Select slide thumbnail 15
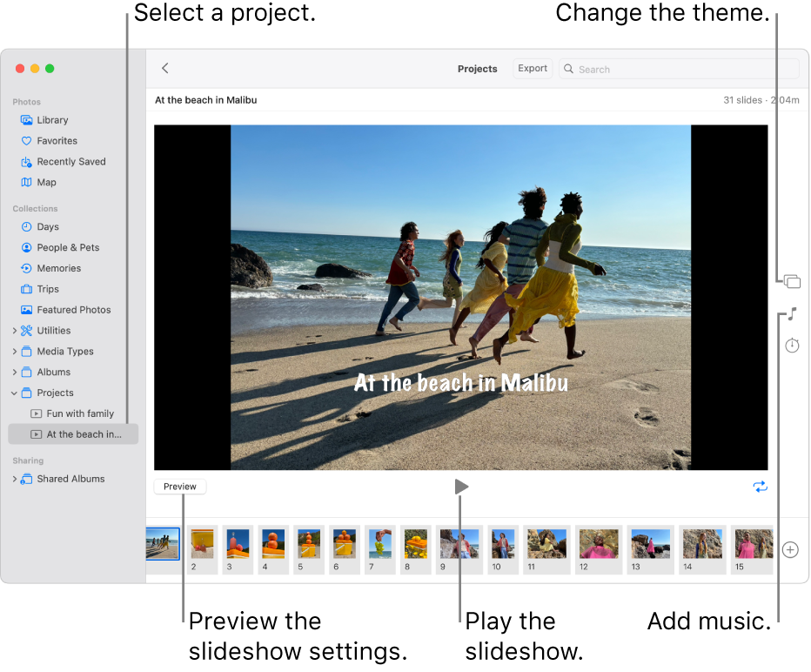This screenshot has height=672, width=811. (x=753, y=549)
